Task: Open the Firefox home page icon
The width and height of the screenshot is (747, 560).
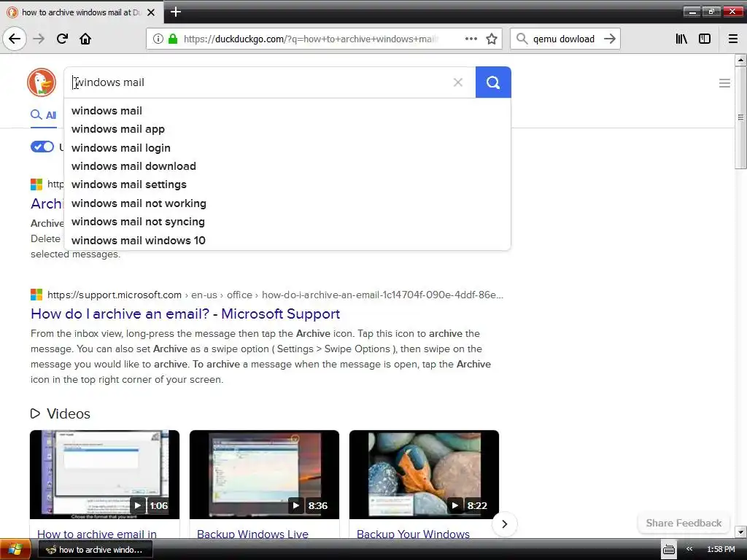Action: [x=85, y=39]
